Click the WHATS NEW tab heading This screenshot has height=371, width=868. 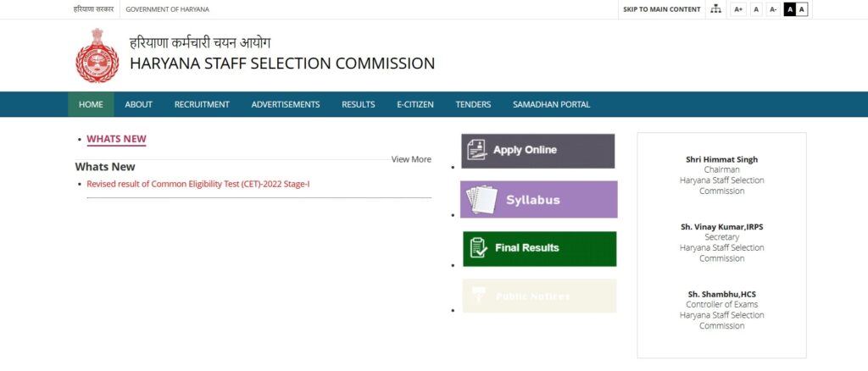[116, 139]
